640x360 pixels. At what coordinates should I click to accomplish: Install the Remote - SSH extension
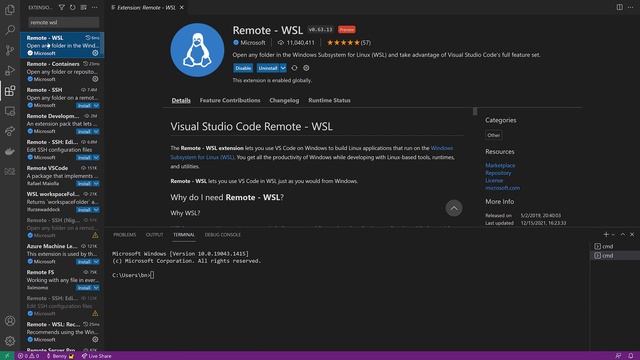coord(84,106)
